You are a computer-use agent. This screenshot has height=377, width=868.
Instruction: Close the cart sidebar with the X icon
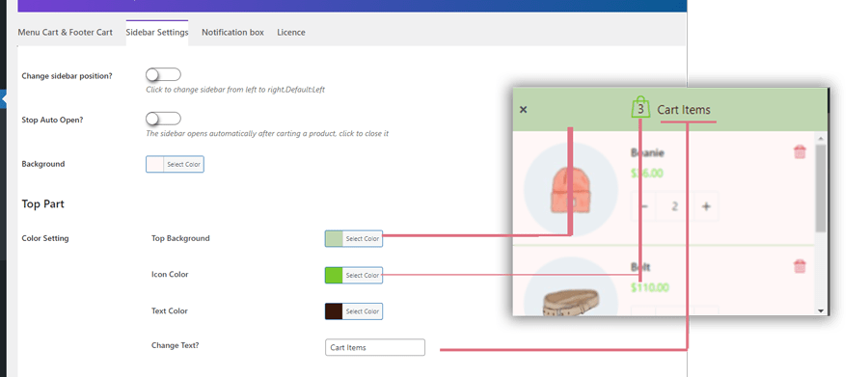click(x=523, y=110)
